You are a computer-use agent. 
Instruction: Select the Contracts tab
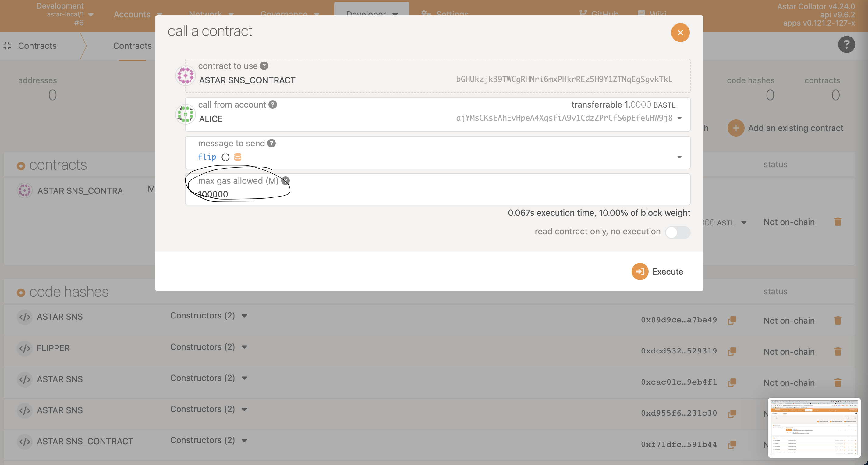tap(132, 46)
